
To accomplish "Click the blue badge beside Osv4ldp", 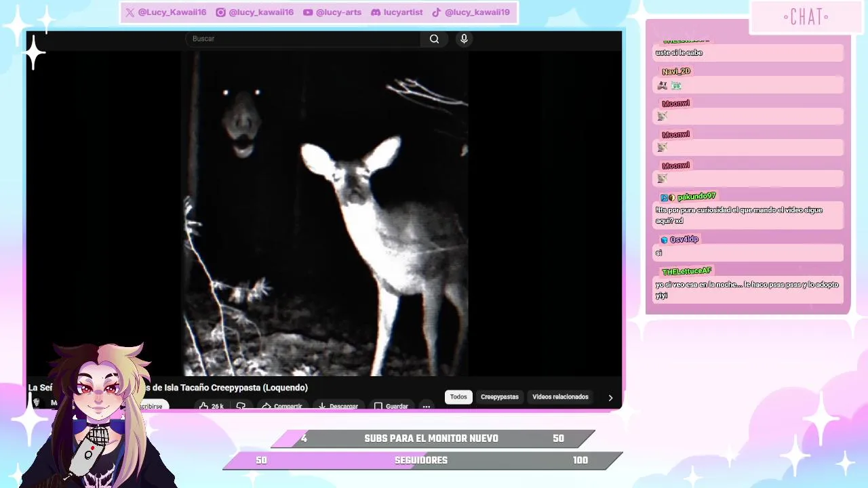I will pyautogui.click(x=665, y=240).
